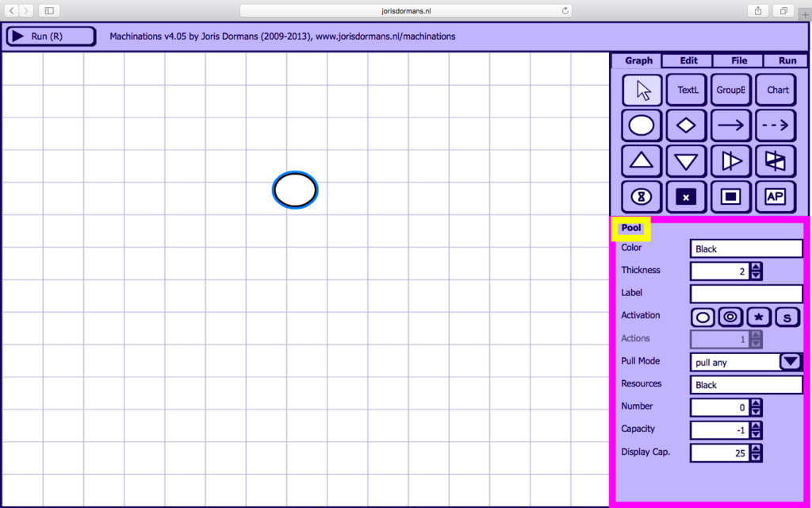Screen dimensions: 812x508
Task: Select the Delay hourglass tool
Action: (642, 197)
